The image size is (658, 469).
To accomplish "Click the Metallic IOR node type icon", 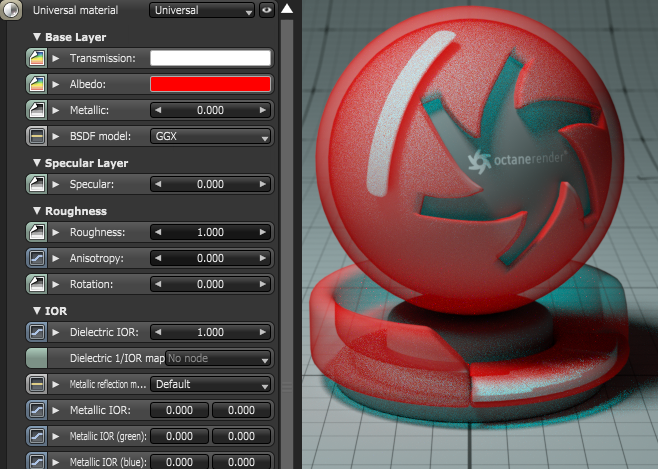I will [37, 410].
